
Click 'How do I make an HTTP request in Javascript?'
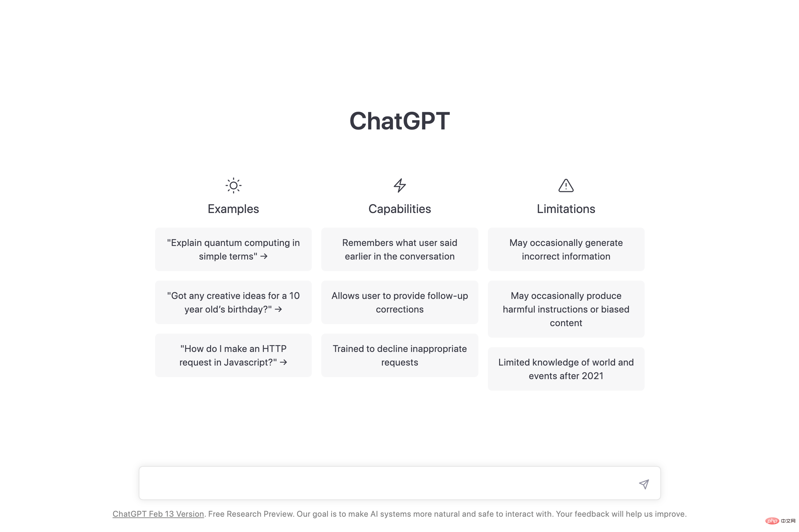click(234, 355)
